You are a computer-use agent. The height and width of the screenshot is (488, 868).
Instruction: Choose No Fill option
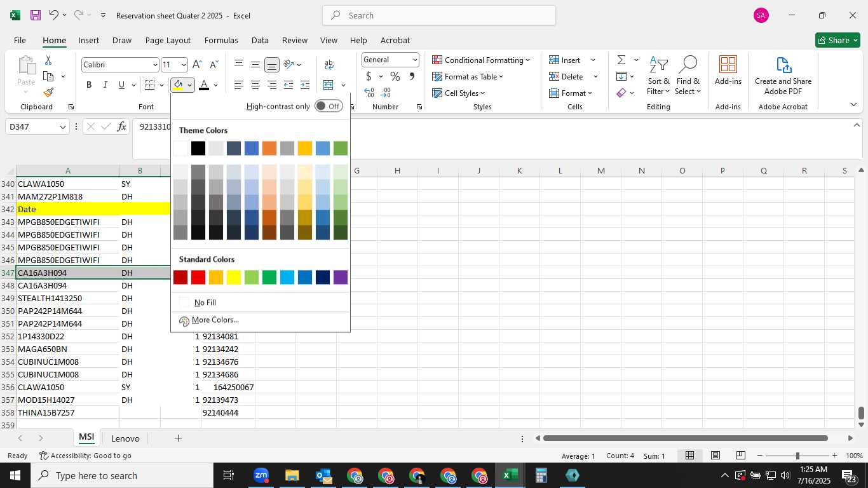click(261, 302)
